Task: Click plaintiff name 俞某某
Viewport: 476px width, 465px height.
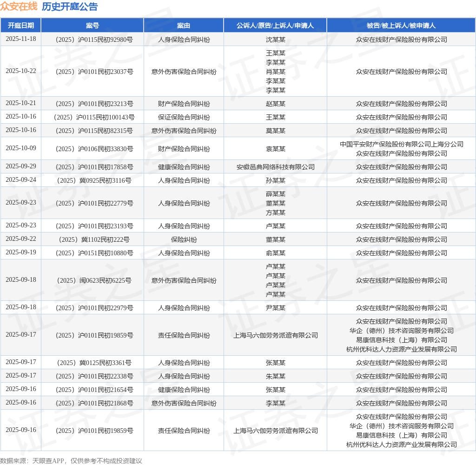Action: coord(275,253)
